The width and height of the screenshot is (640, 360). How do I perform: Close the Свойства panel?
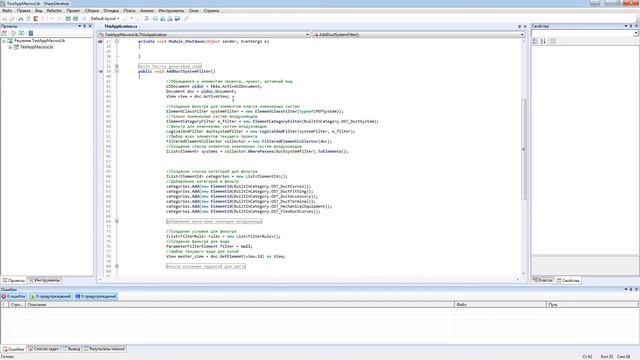pyautogui.click(x=636, y=26)
